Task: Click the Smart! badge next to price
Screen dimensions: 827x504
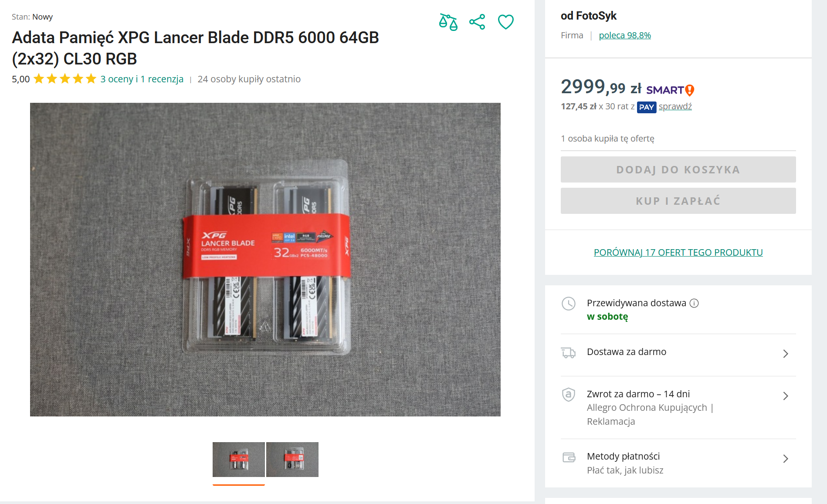Action: pyautogui.click(x=670, y=90)
